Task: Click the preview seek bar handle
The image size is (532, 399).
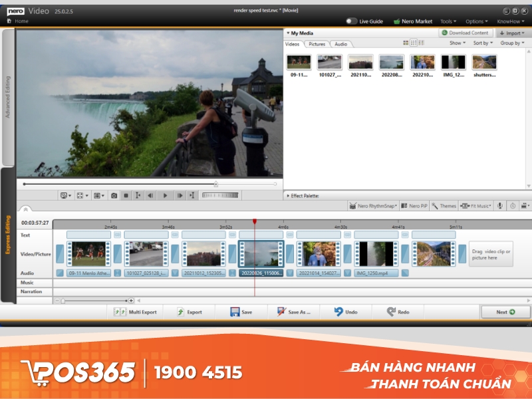Action: coord(215,184)
